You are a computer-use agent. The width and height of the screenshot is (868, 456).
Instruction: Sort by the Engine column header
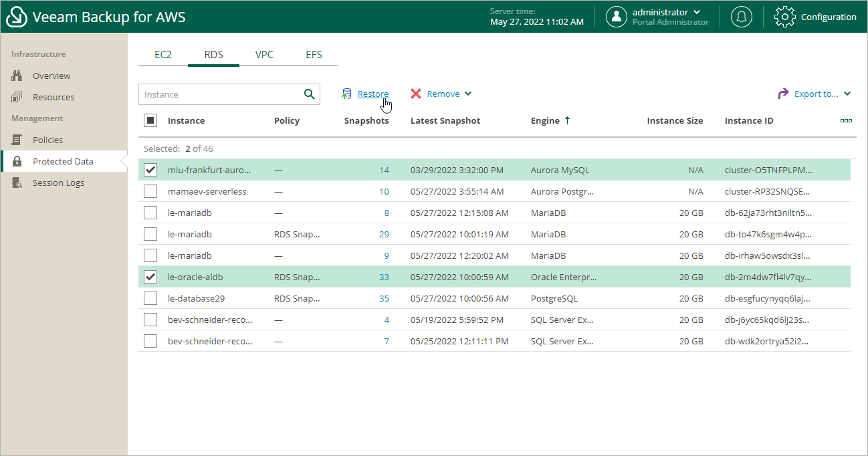pyautogui.click(x=545, y=121)
